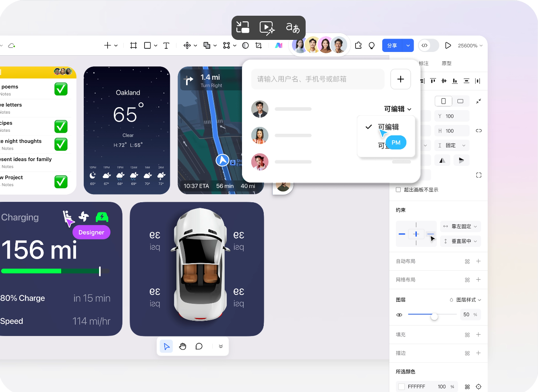Viewport: 538px width, 392px height.
Task: Switch to the 原型 tab
Action: (446, 63)
